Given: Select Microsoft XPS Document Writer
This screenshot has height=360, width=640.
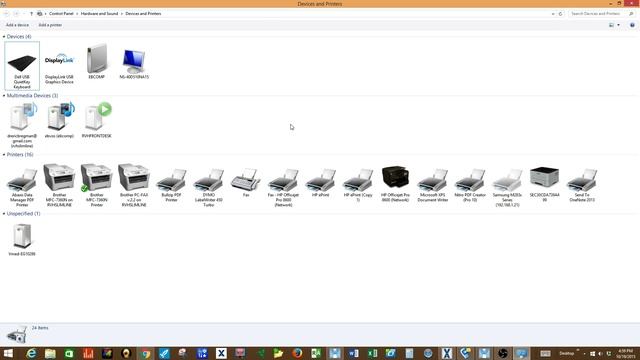Looking at the screenshot, I should click(x=433, y=185).
